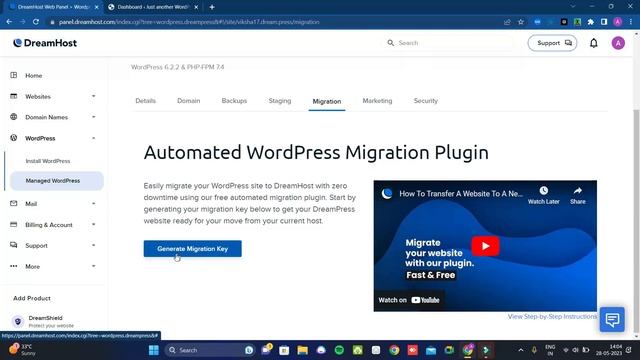Screen dimensions: 640x360
Task: Focus the panel search field
Action: (x=449, y=43)
